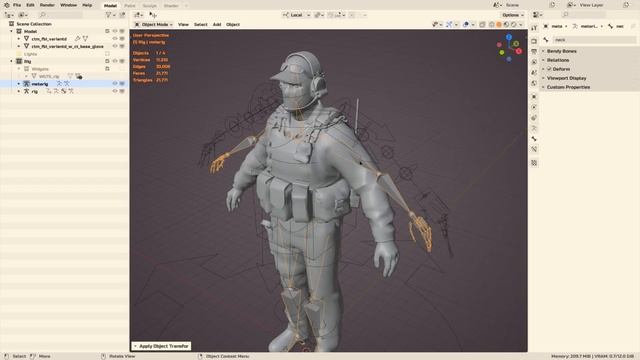Open the Local transform orientation dropdown

[x=296, y=15]
